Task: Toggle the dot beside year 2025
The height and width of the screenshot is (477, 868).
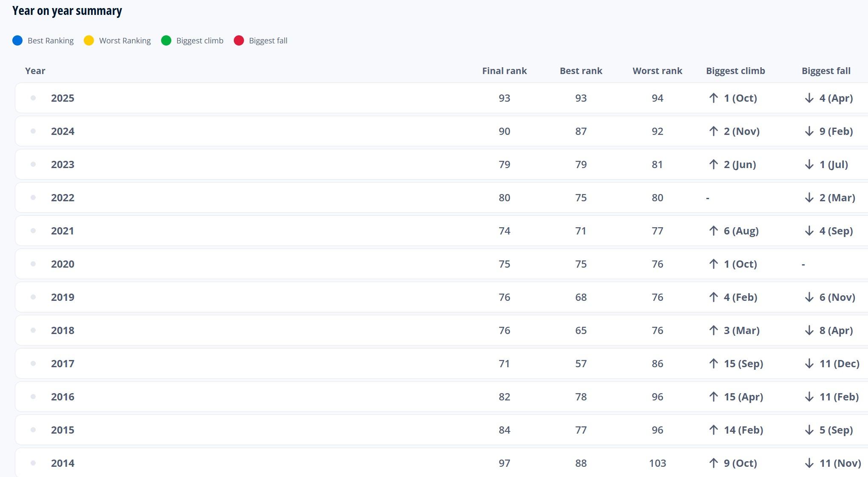Action: (33, 98)
